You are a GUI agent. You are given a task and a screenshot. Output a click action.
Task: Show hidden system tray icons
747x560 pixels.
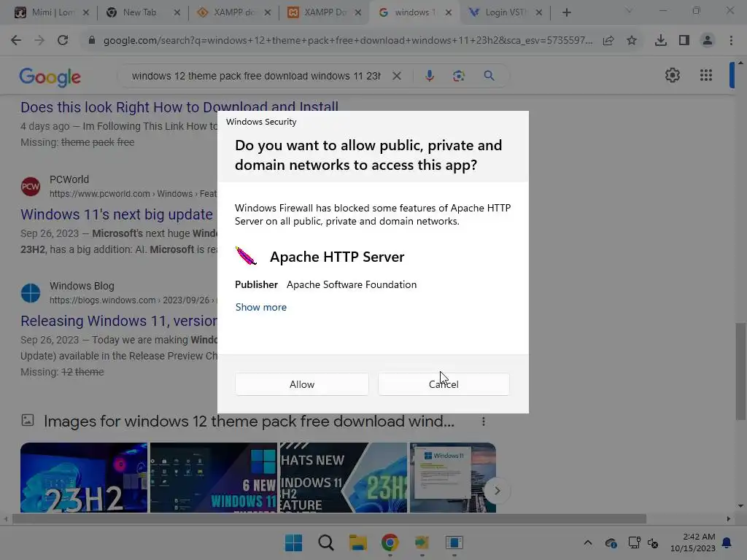click(588, 542)
